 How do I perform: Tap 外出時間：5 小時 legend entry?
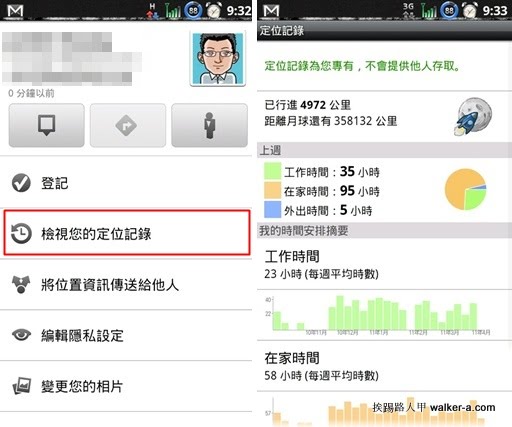[328, 210]
